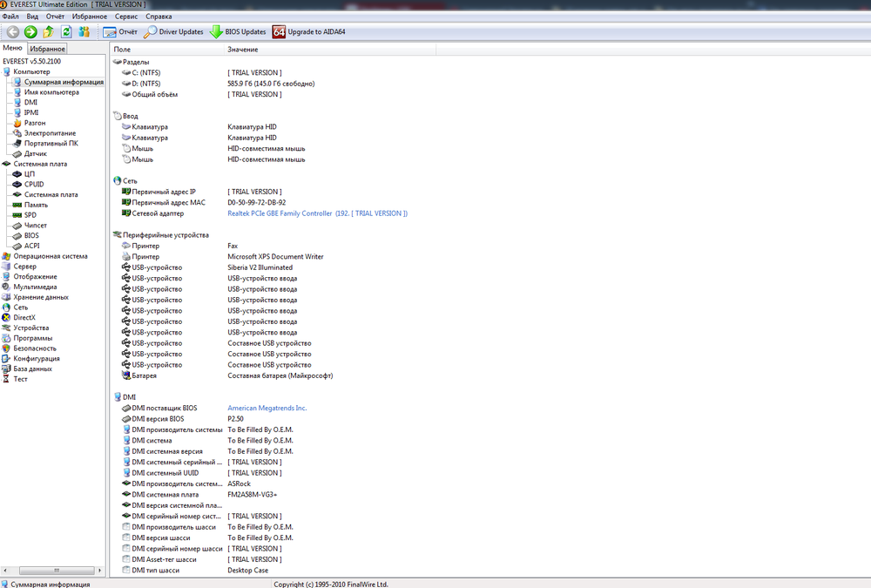Click the Программы tree icon
871x588 pixels.
click(x=6, y=339)
